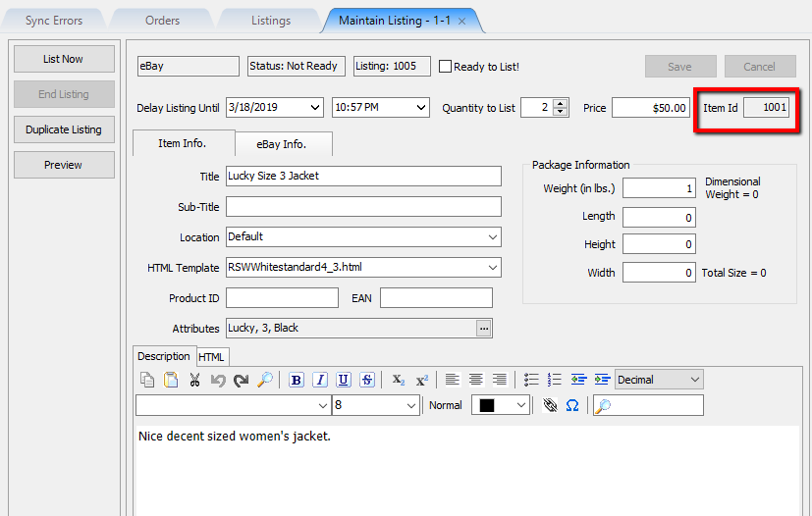Open attributes editor with ellipsis button
The height and width of the screenshot is (516, 812).
point(484,329)
